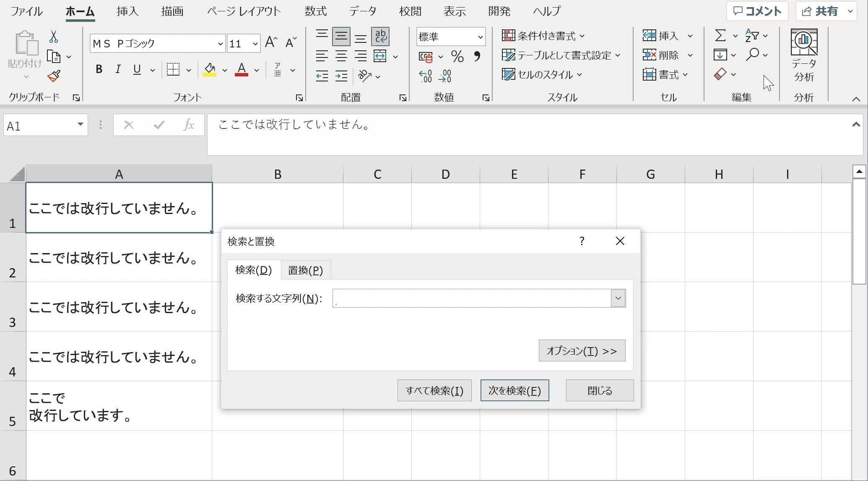The image size is (868, 481).
Task: Open search string history dropdown in dialog
Action: tap(618, 298)
